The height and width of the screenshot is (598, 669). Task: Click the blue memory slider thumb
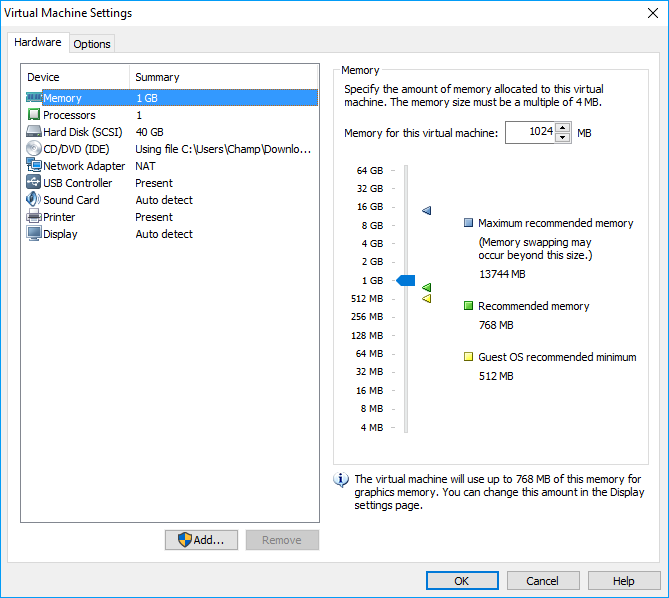[x=406, y=280]
